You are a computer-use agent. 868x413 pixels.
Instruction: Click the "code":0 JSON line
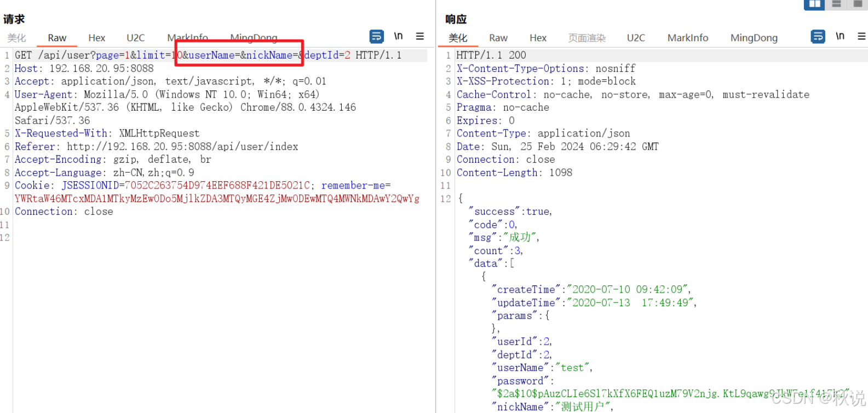coord(493,225)
